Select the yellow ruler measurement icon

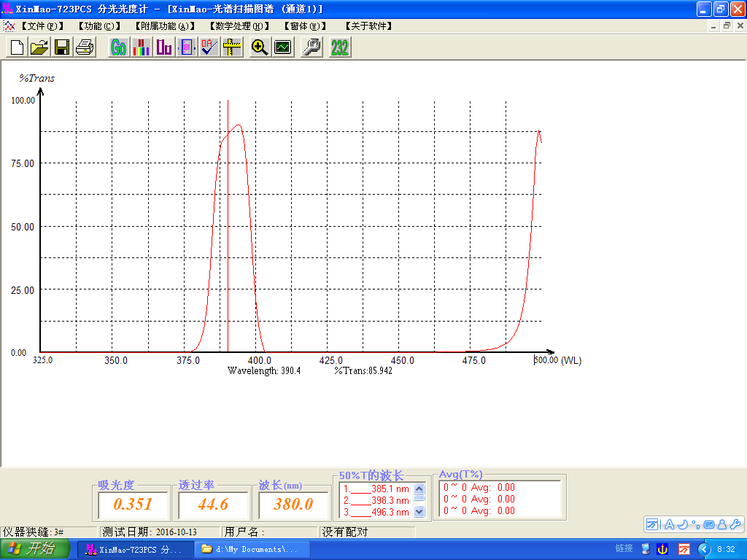click(x=231, y=47)
